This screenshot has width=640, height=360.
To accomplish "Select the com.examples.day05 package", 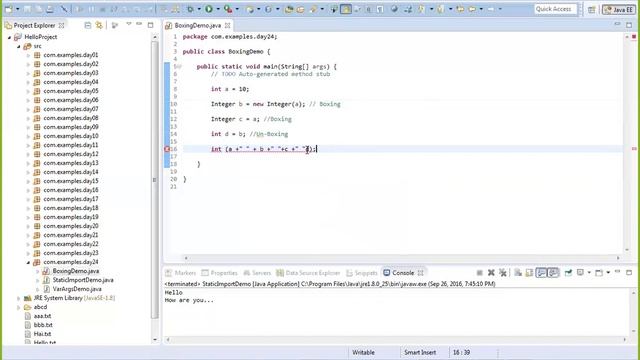I will pos(71,91).
